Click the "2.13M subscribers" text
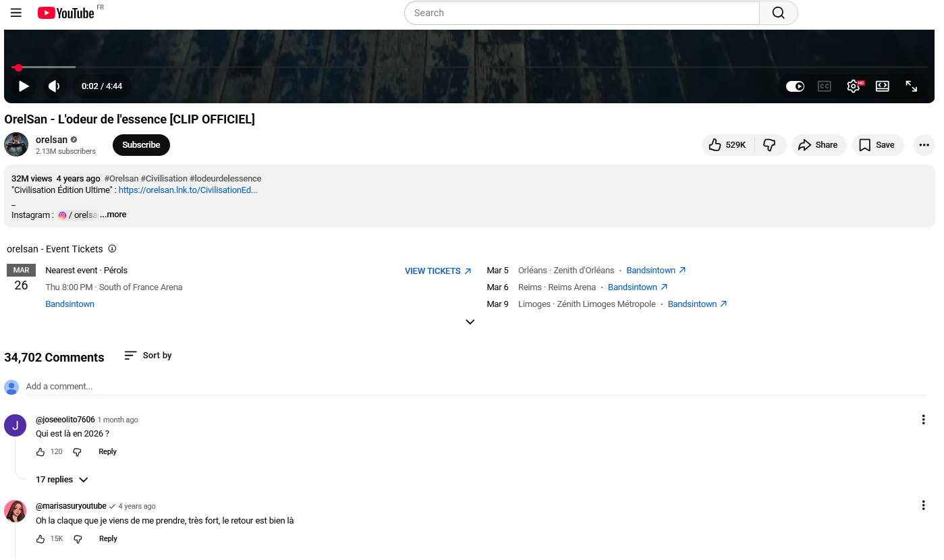This screenshot has height=560, width=944. pos(65,152)
